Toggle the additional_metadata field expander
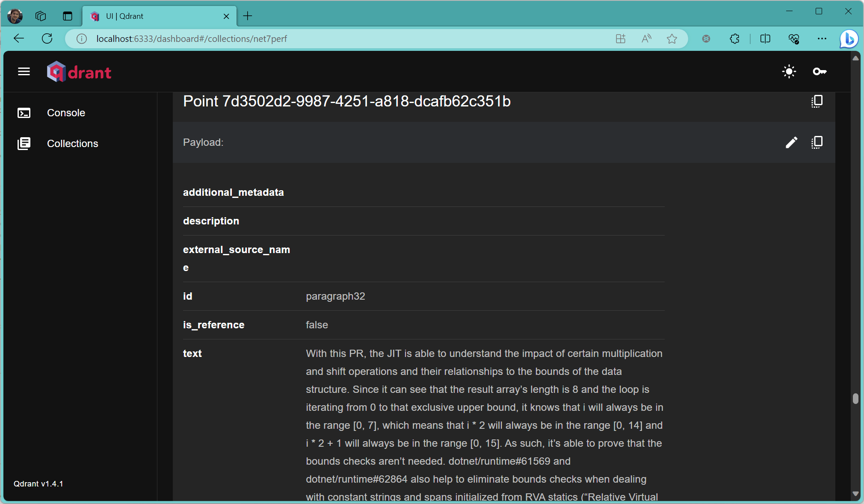Image resolution: width=864 pixels, height=504 pixels. (234, 192)
